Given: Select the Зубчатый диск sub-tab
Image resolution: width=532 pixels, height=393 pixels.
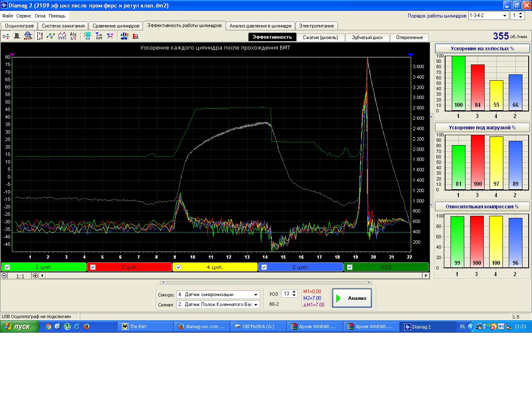Looking at the screenshot, I should tap(367, 37).
